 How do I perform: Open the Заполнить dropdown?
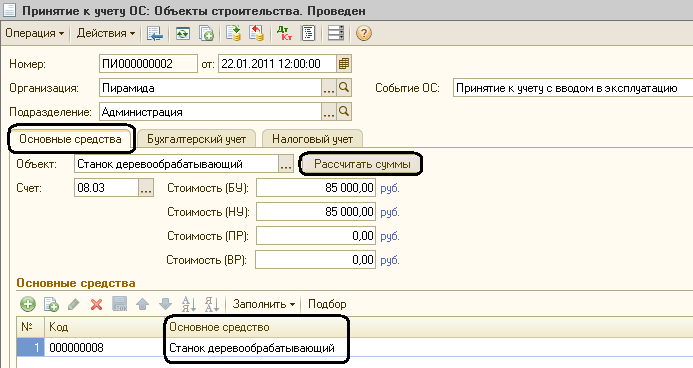tap(264, 304)
